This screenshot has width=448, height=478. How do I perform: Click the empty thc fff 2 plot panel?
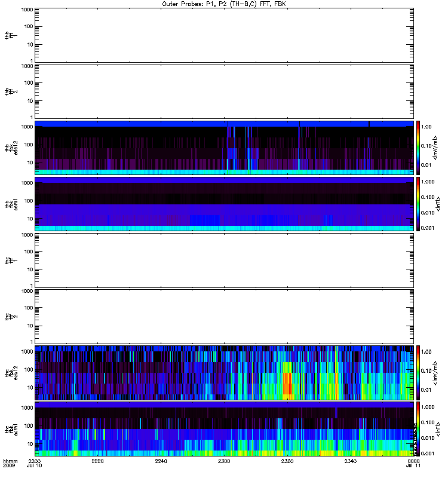coord(224,317)
